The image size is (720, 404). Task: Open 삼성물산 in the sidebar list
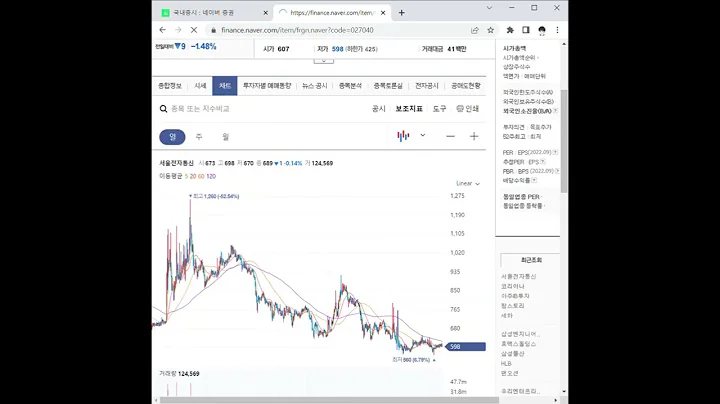click(512, 354)
